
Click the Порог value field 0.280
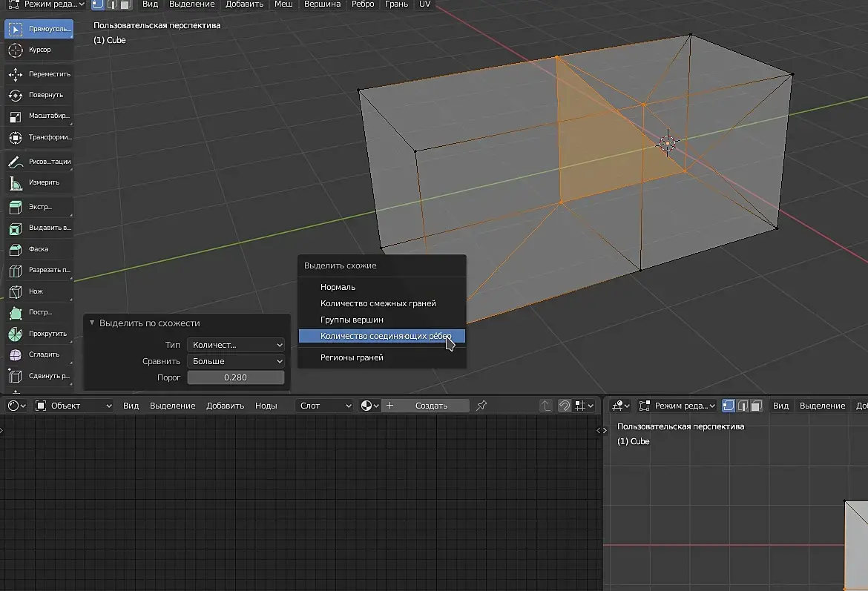[x=236, y=377]
